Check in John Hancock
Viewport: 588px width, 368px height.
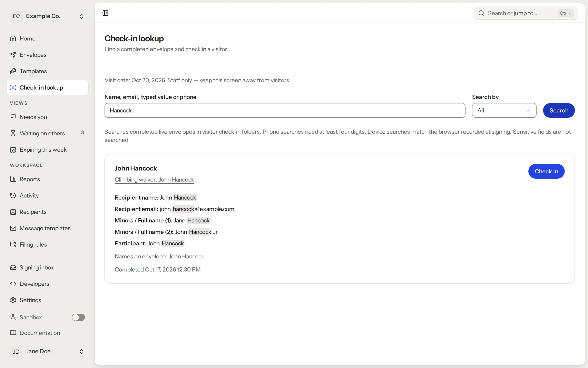tap(546, 171)
